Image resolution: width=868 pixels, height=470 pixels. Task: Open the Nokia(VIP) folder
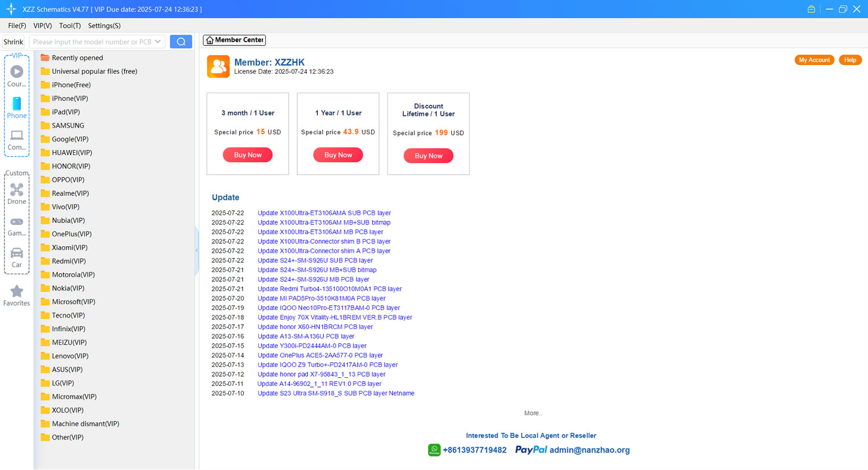(x=62, y=288)
